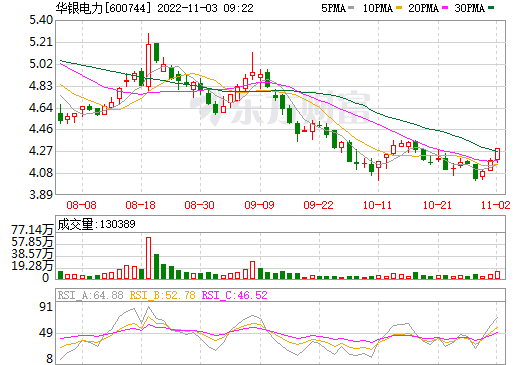The width and height of the screenshot is (520, 365).
Task: Click the 3.89 price axis label
Action: (x=41, y=194)
